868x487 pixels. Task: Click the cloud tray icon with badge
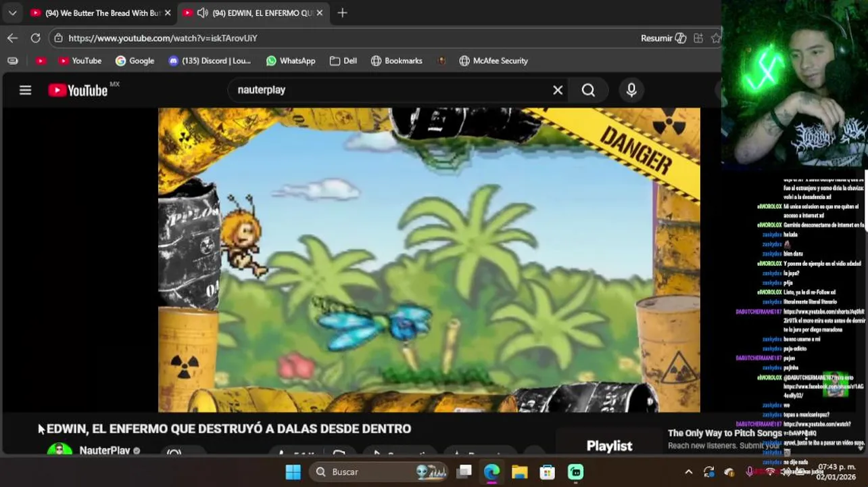point(729,471)
